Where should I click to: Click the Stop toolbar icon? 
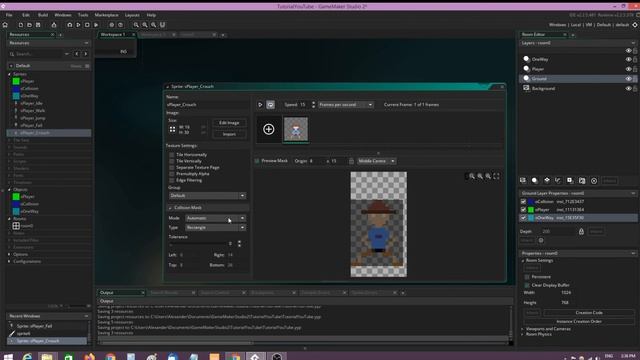[87, 25]
